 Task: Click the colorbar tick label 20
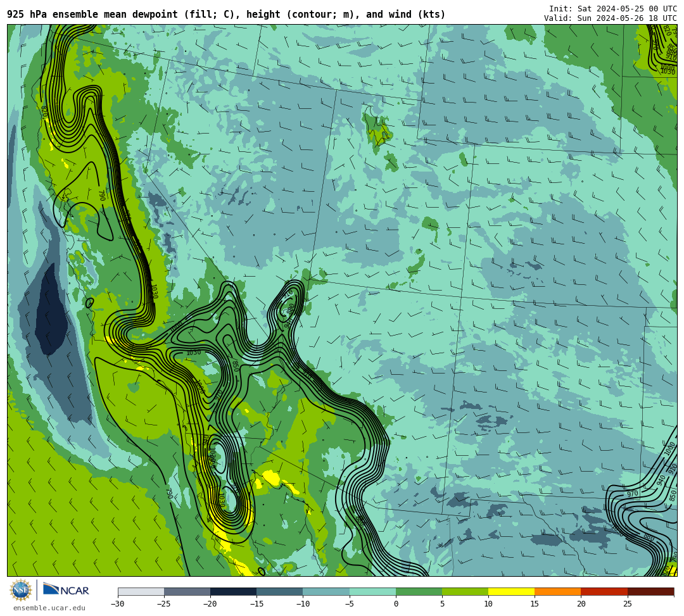(581, 604)
